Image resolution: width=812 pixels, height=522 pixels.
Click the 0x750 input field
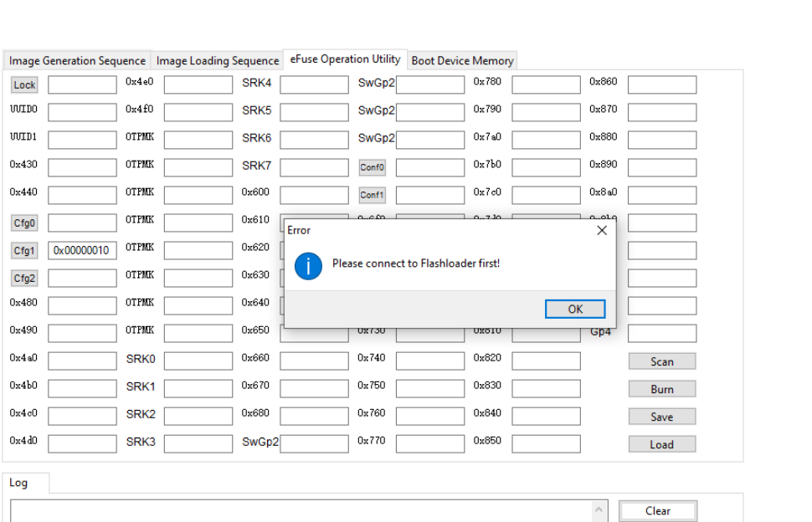tap(430, 388)
